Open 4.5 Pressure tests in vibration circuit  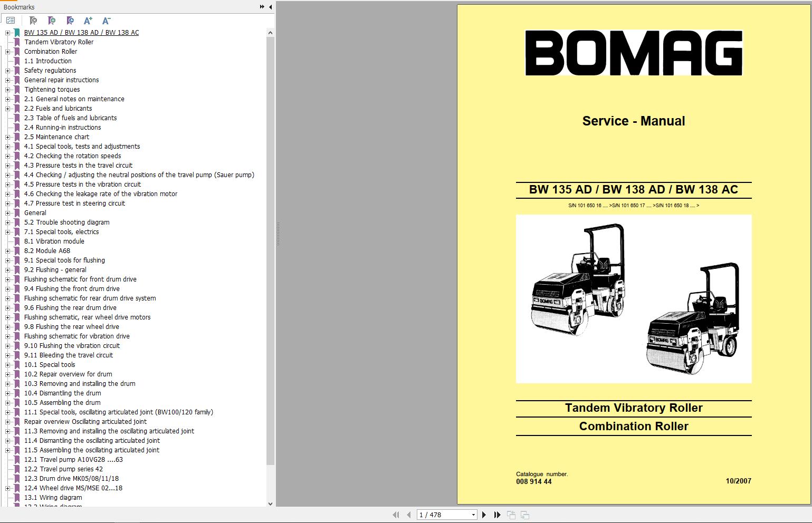[82, 185]
